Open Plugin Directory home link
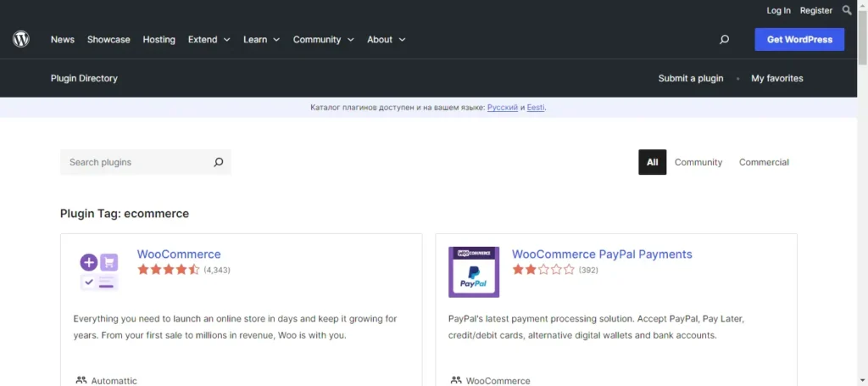Viewport: 868px width, 386px height. (84, 78)
